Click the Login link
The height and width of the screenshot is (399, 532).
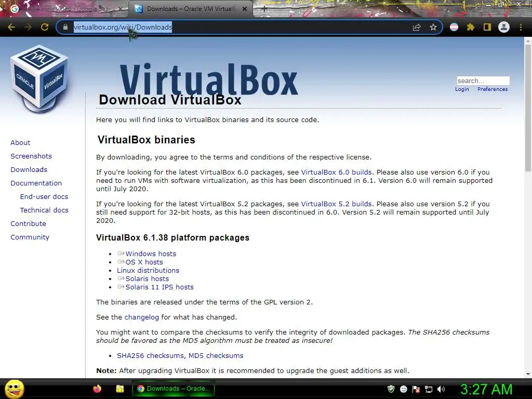click(462, 89)
